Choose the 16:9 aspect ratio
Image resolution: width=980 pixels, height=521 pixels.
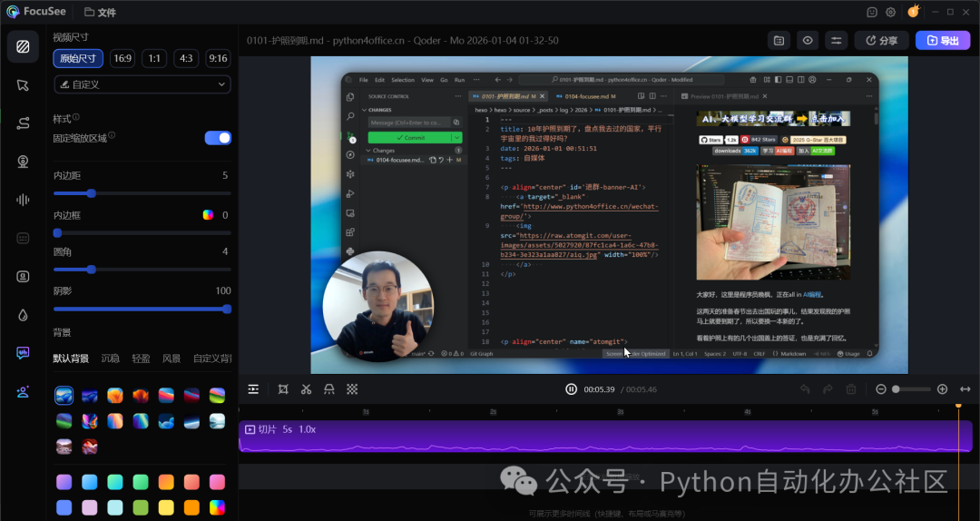coord(122,58)
